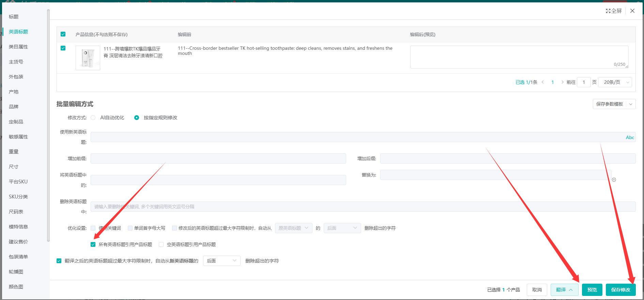
Task: Click the 增加前缀 prefix input field
Action: point(218,159)
